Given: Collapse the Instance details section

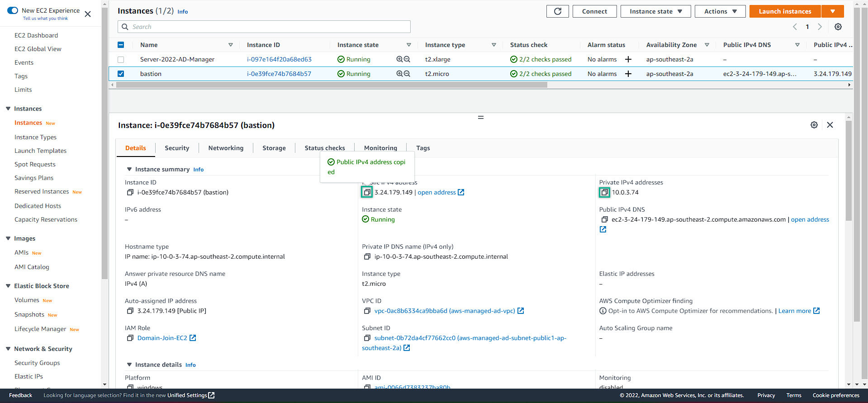Looking at the screenshot, I should click(129, 365).
